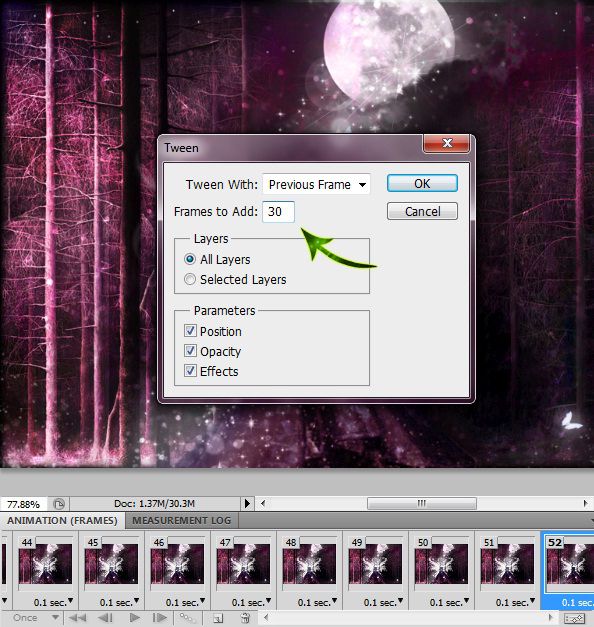Play the animation
The width and height of the screenshot is (594, 627).
(x=135, y=618)
